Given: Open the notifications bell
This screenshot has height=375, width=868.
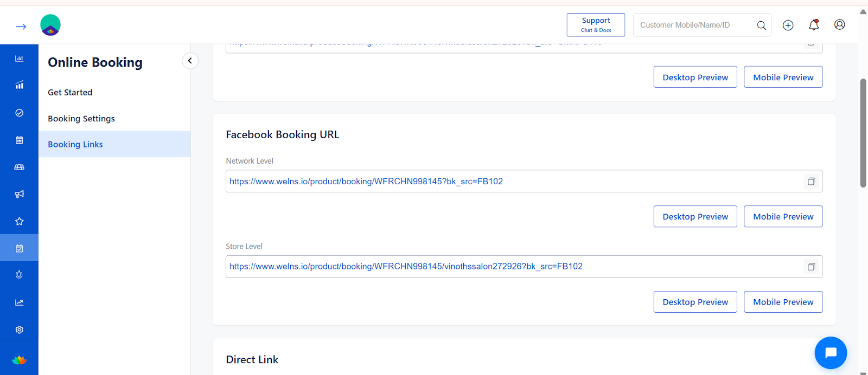Looking at the screenshot, I should click(814, 25).
